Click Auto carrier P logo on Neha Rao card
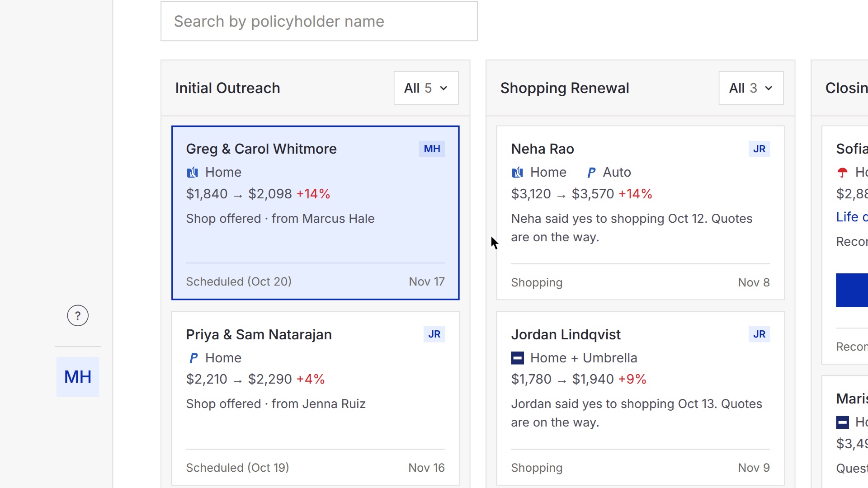Viewport: 868px width, 488px height. [x=591, y=172]
